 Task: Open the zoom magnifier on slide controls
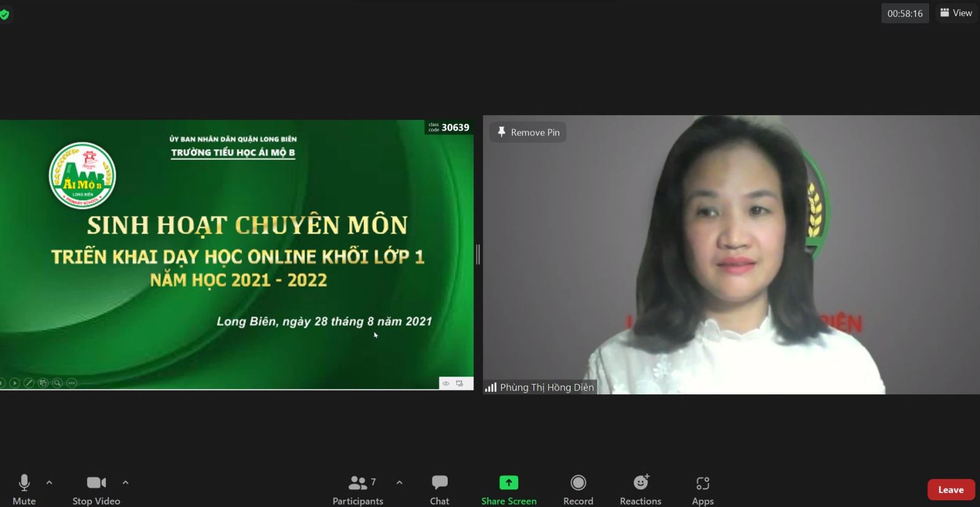[x=57, y=383]
